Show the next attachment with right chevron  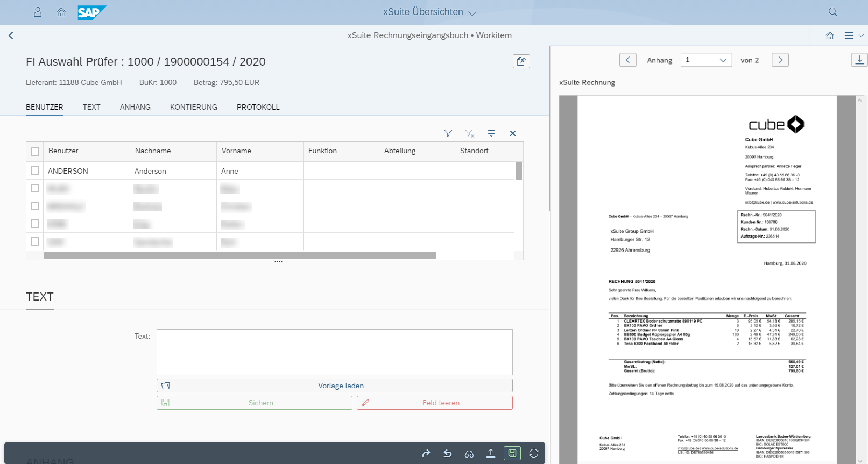[780, 60]
